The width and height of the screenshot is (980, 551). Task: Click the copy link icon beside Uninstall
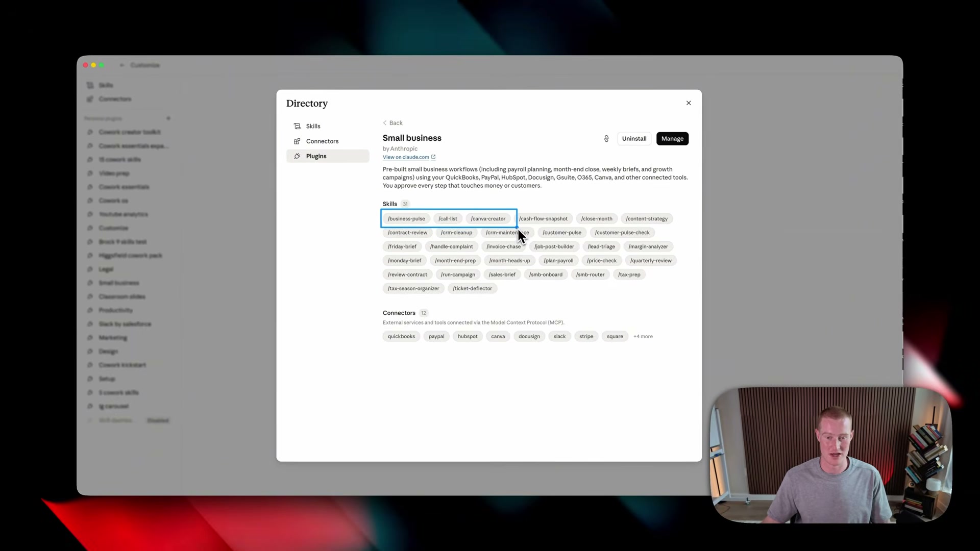click(x=606, y=139)
